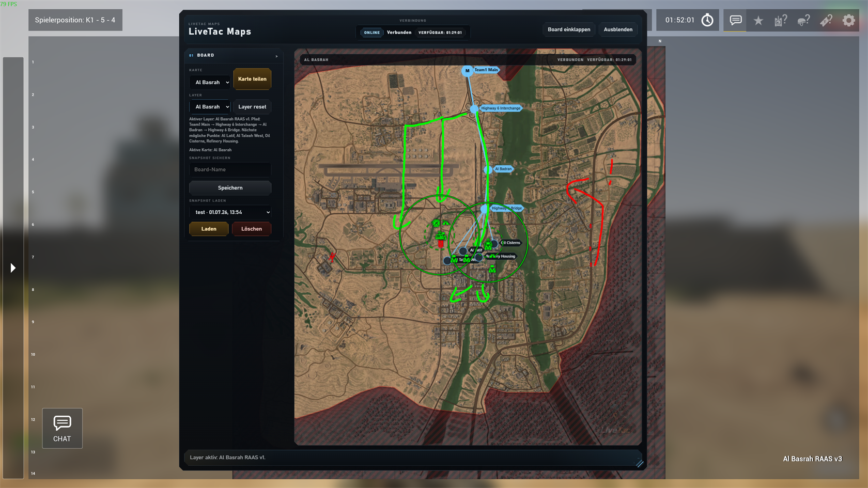Click the Laden button
This screenshot has width=868, height=488.
click(x=209, y=229)
